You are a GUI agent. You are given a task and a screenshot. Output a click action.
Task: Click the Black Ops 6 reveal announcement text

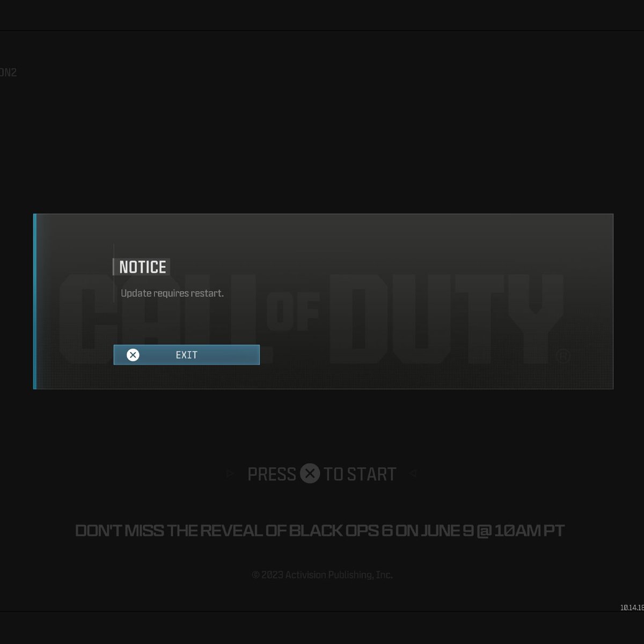[320, 531]
